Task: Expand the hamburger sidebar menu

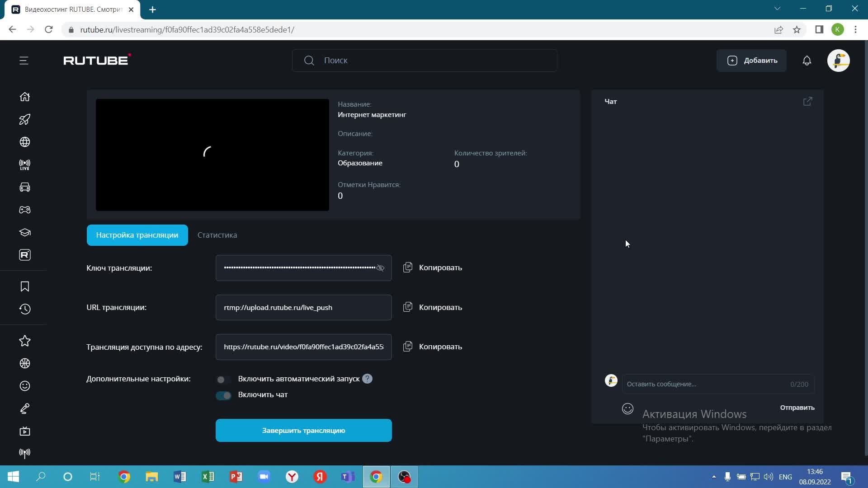Action: point(24,61)
